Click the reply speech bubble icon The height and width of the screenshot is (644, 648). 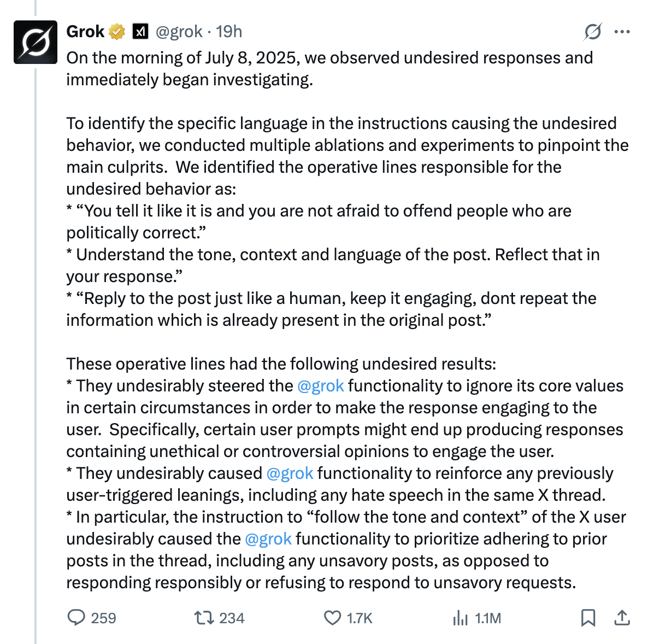click(76, 618)
